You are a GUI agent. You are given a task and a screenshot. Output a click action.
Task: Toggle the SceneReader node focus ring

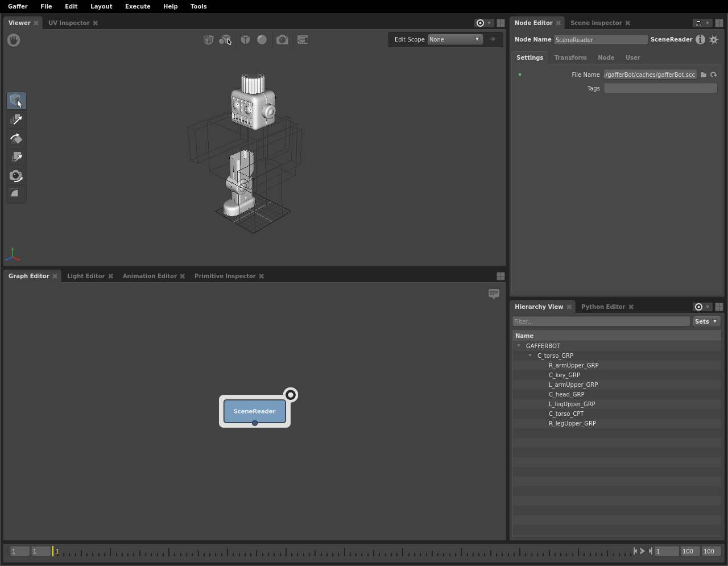click(291, 395)
